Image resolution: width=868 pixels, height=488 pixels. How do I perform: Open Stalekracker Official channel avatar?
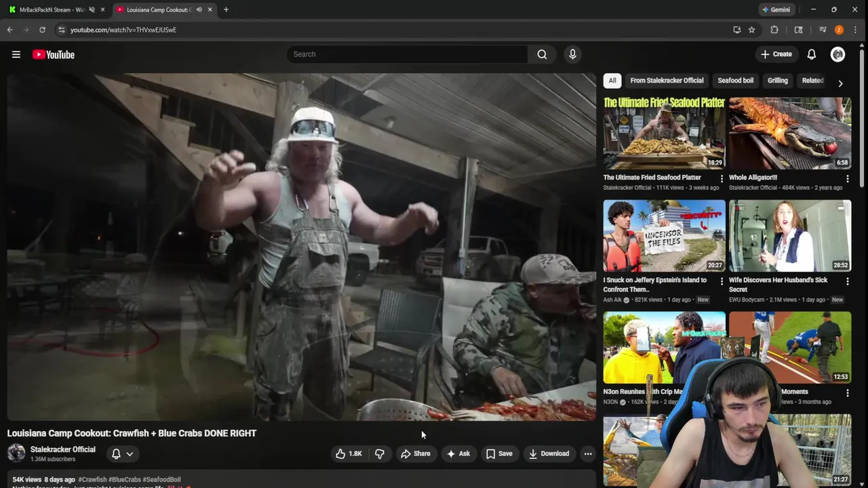point(16,453)
